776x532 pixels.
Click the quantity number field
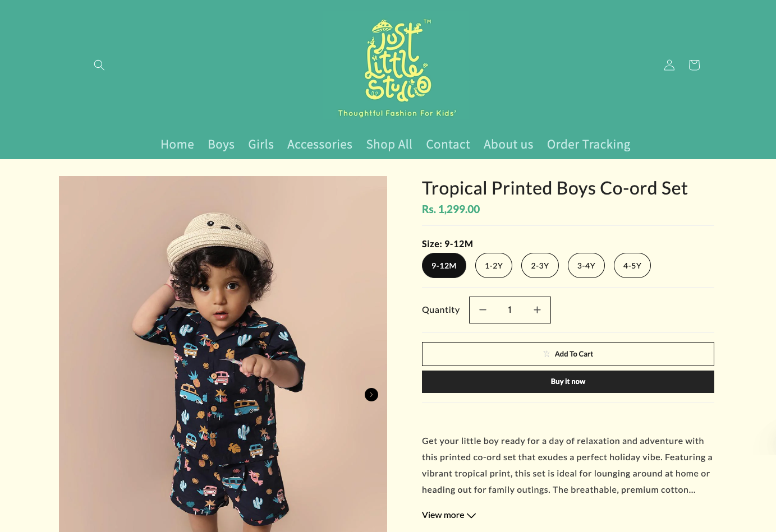tap(509, 310)
